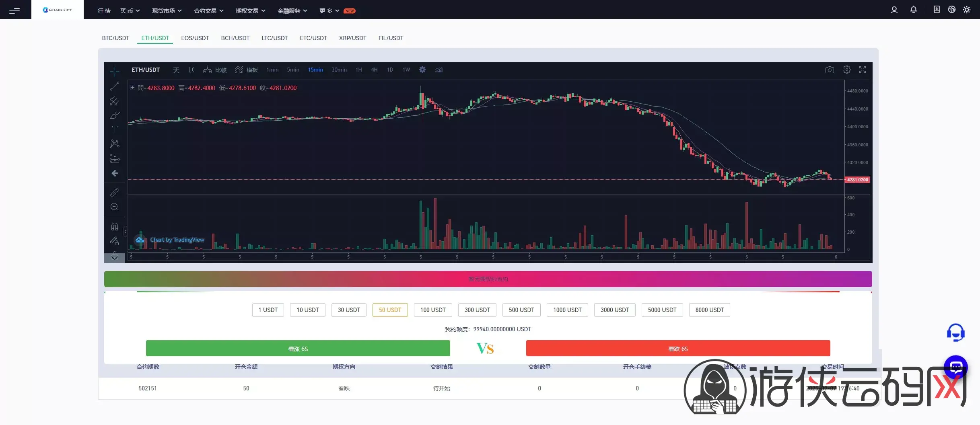This screenshot has width=980, height=425.
Task: Expand the 合约交易 dropdown menu
Action: [x=208, y=11]
